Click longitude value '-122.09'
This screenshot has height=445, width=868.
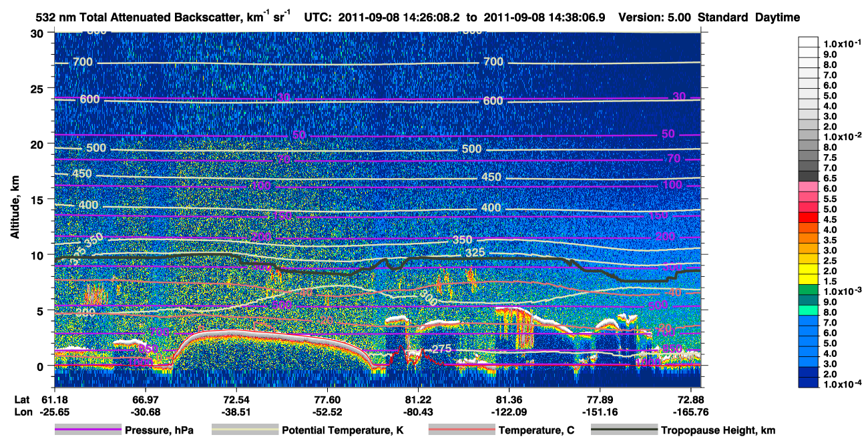click(509, 412)
